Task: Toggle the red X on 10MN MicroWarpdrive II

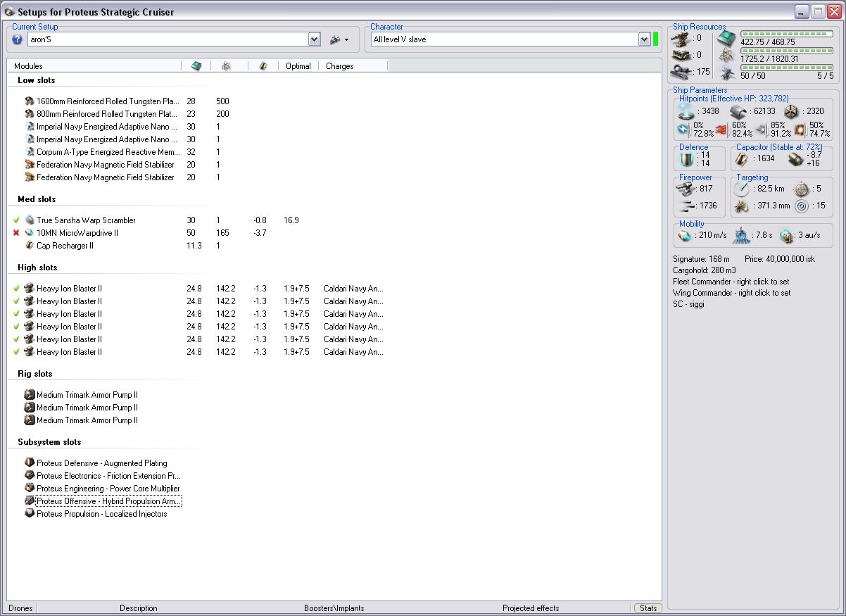Action: click(16, 233)
